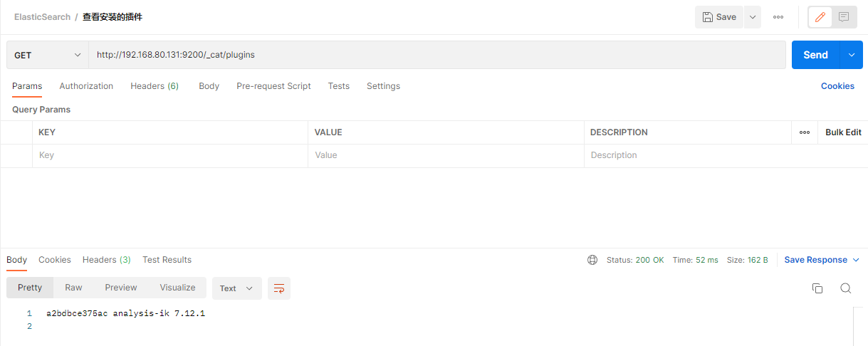
Task: Expand the Save Response dropdown chevron
Action: (x=856, y=260)
